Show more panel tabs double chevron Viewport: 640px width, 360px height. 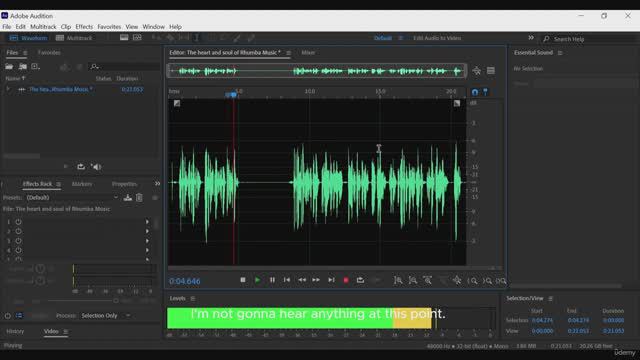click(157, 184)
